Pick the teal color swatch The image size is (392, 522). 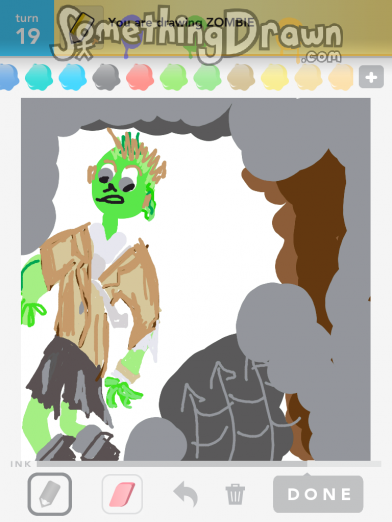39,77
